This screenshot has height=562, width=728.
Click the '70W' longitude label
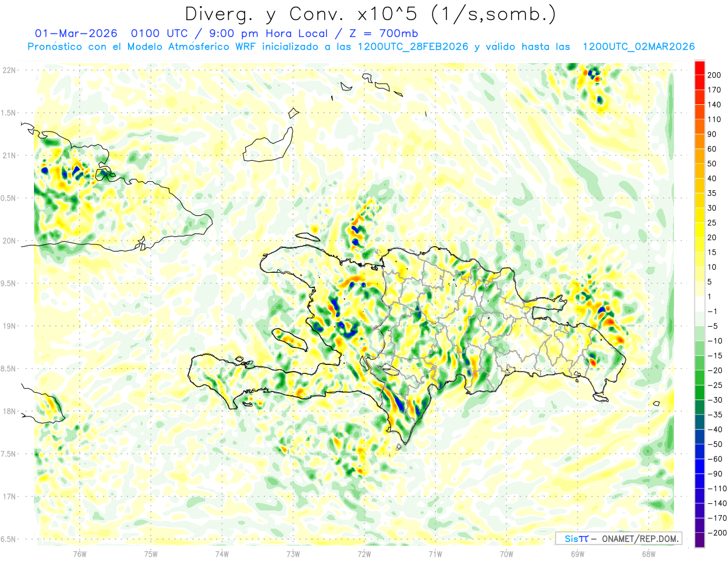pyautogui.click(x=507, y=553)
